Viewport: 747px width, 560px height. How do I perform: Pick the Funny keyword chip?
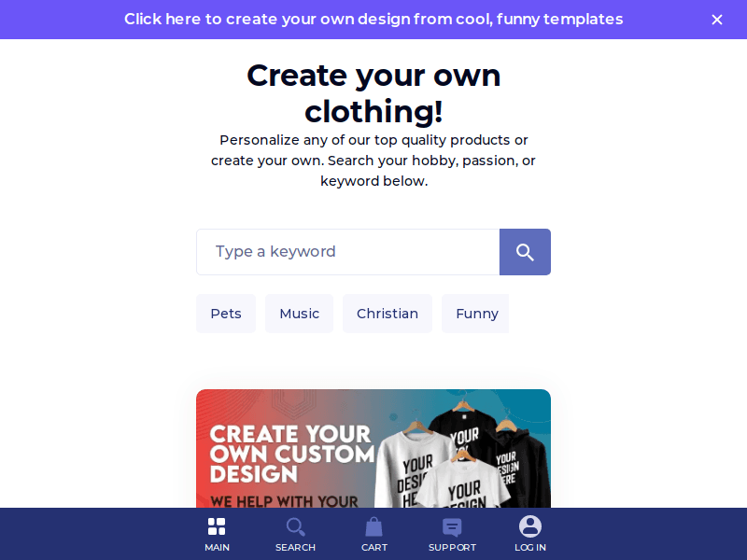coord(475,314)
